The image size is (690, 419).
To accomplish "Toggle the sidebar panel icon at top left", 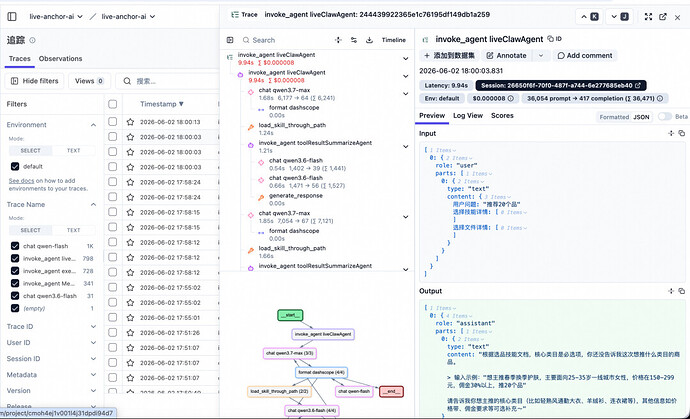I will [12, 16].
